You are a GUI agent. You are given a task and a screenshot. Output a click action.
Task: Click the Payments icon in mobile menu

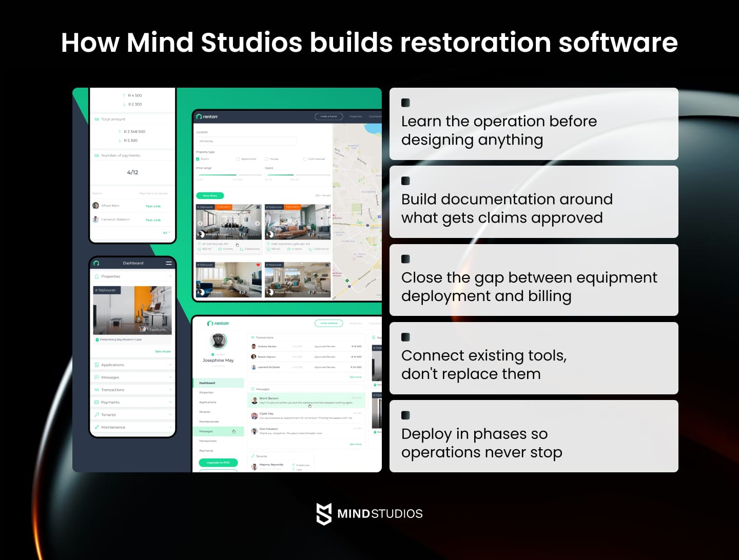click(x=96, y=402)
